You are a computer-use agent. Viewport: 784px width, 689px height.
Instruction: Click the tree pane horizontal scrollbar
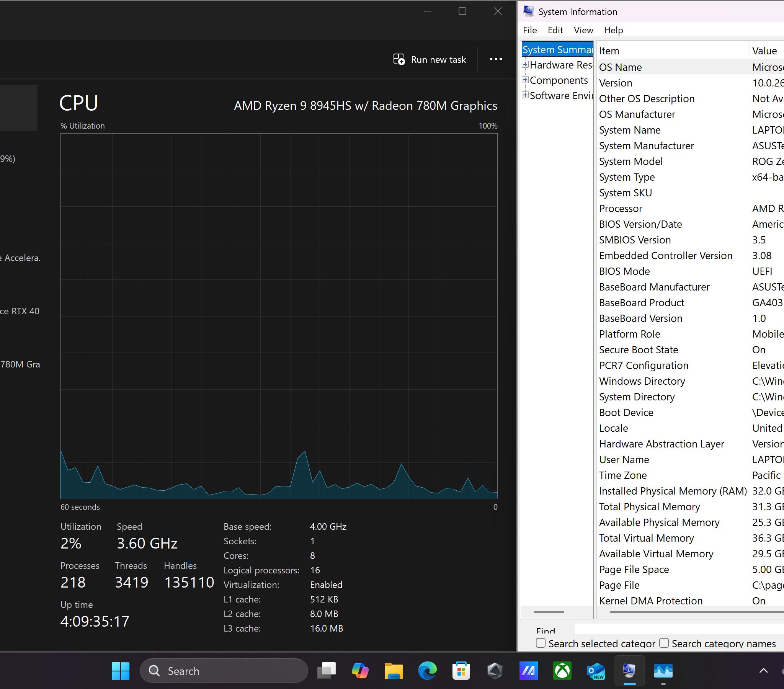click(x=549, y=612)
